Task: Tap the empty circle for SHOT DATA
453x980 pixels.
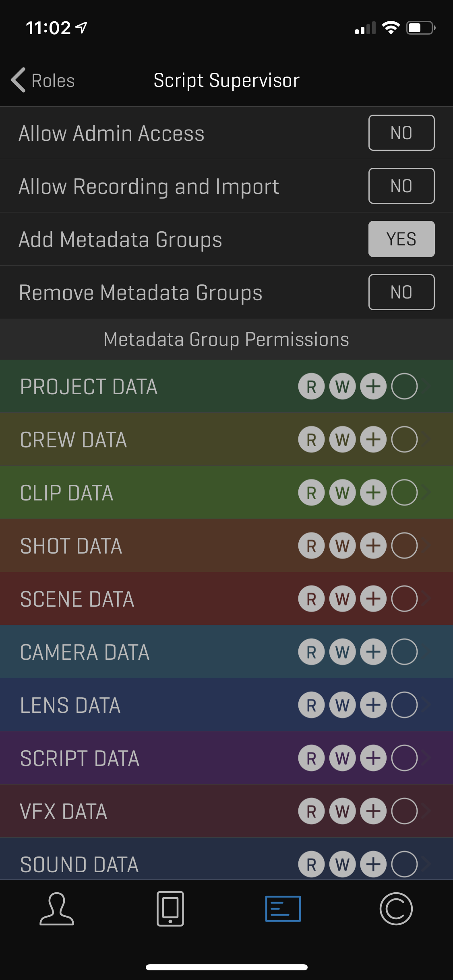Action: pyautogui.click(x=404, y=546)
